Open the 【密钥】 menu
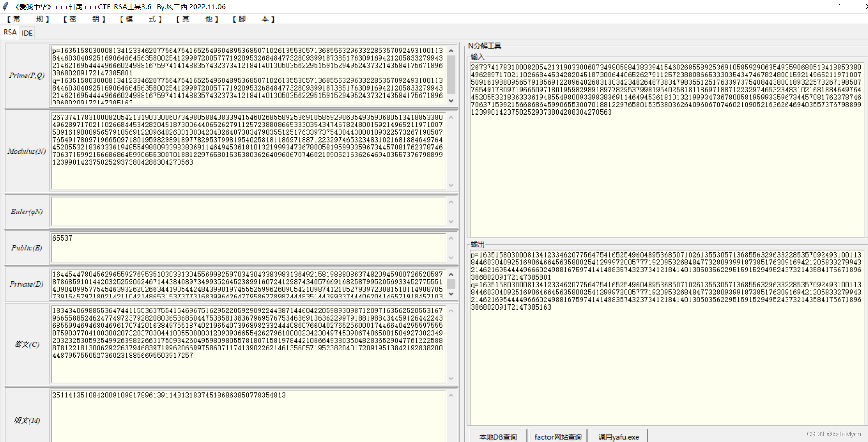 tap(84, 19)
